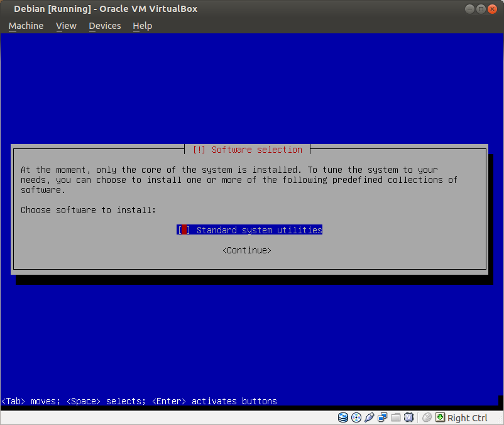Close the VirtualBox window
The height and width of the screenshot is (425, 504).
pos(494,9)
